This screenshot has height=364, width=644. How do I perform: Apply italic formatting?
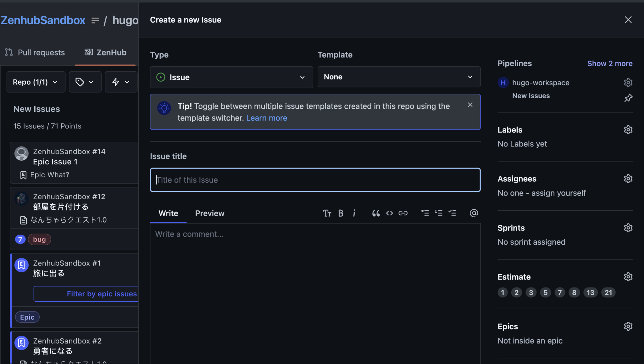354,213
